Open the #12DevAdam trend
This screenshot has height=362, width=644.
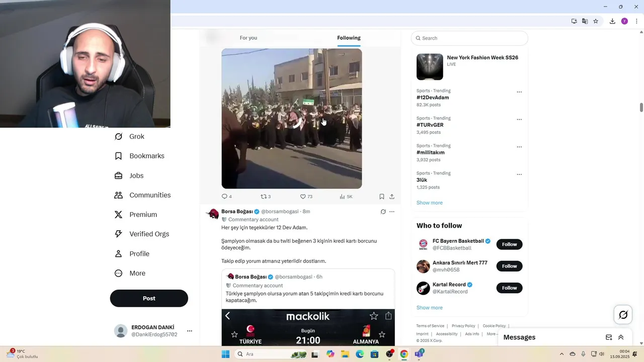pyautogui.click(x=433, y=98)
